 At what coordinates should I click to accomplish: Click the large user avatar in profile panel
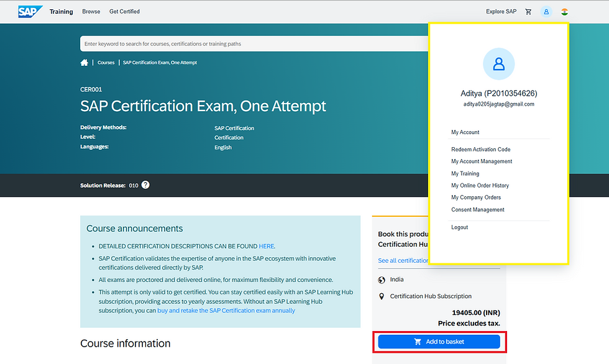coord(498,63)
